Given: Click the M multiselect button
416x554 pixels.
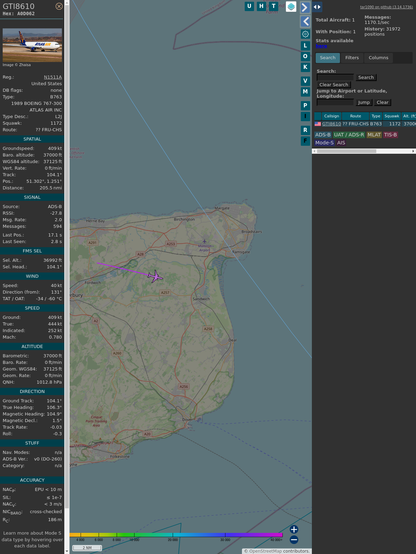Looking at the screenshot, I should click(x=305, y=92).
